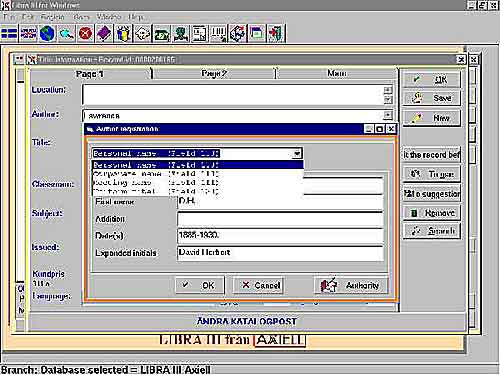500x375 pixels.
Task: Click the green cash register toolbar icon
Action: [x=162, y=34]
